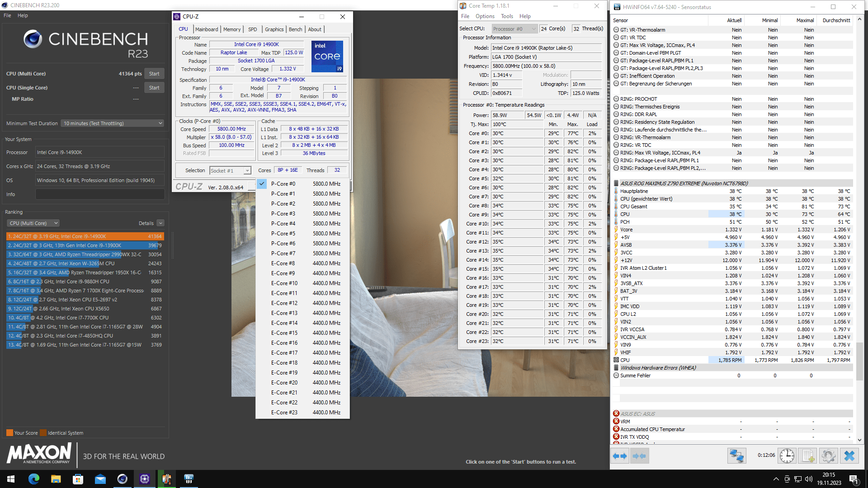This screenshot has width=868, height=488.
Task: Click the Intel Core i9 logo in CPU-Z
Action: [327, 56]
